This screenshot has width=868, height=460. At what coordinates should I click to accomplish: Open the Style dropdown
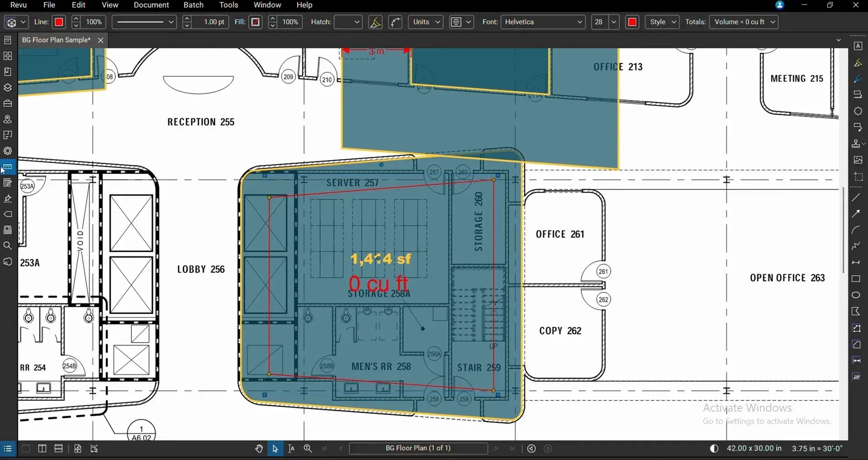point(663,22)
